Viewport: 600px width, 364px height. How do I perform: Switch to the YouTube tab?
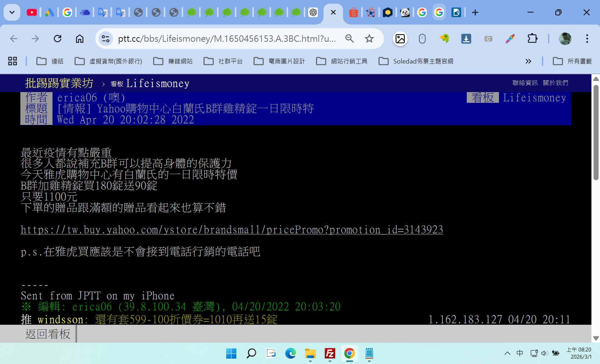(x=32, y=13)
